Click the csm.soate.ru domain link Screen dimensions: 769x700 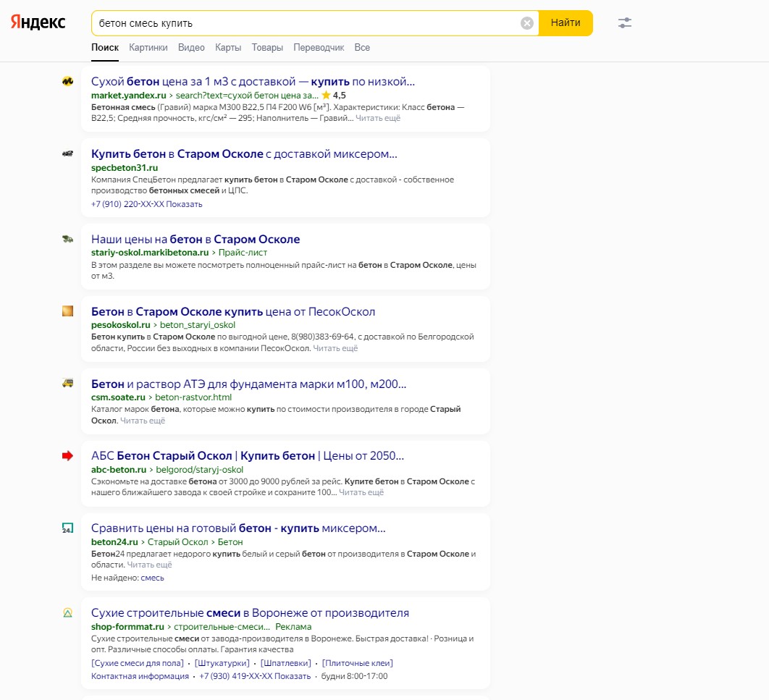[x=118, y=397]
